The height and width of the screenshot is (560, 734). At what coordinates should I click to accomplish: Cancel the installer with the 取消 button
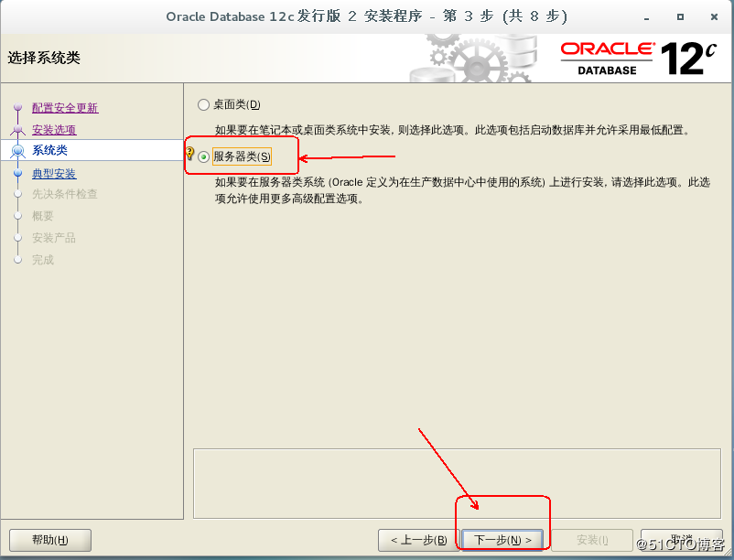pyautogui.click(x=682, y=541)
